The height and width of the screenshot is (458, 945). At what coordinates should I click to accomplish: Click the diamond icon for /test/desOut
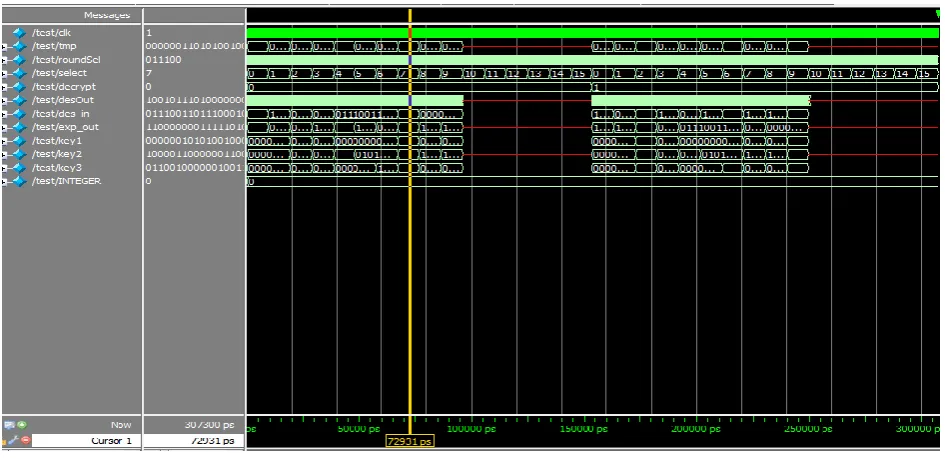[x=20, y=100]
